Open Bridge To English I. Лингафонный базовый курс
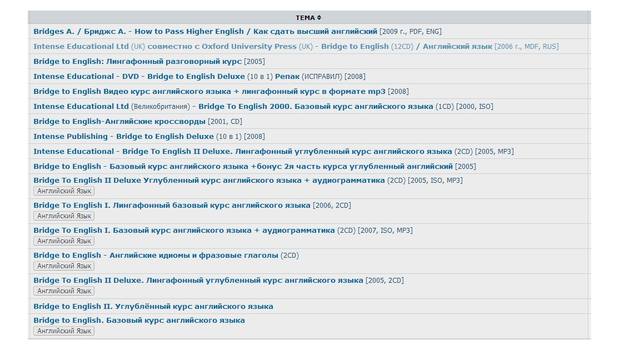The width and height of the screenshot is (640, 360). (172, 205)
